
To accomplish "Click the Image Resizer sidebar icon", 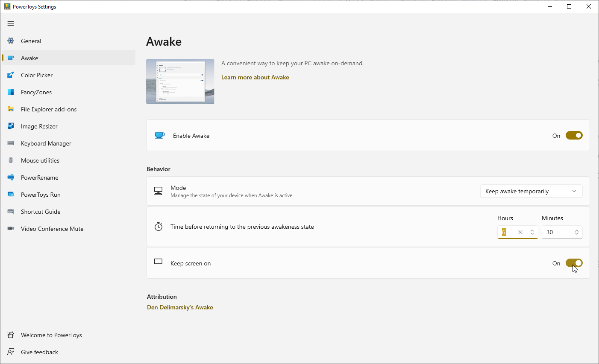I will pos(11,126).
